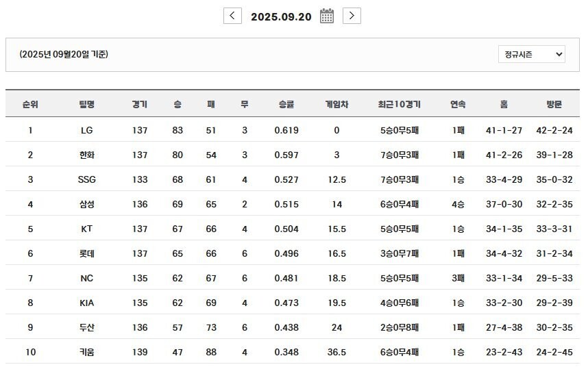Click LG's win rate 0.619
This screenshot has height=367, width=588.
(x=286, y=130)
